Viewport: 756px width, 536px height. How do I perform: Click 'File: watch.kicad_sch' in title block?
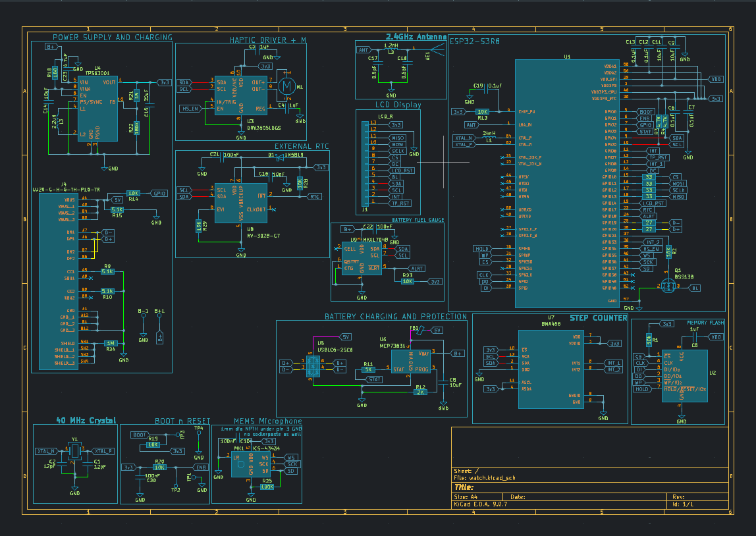(485, 477)
